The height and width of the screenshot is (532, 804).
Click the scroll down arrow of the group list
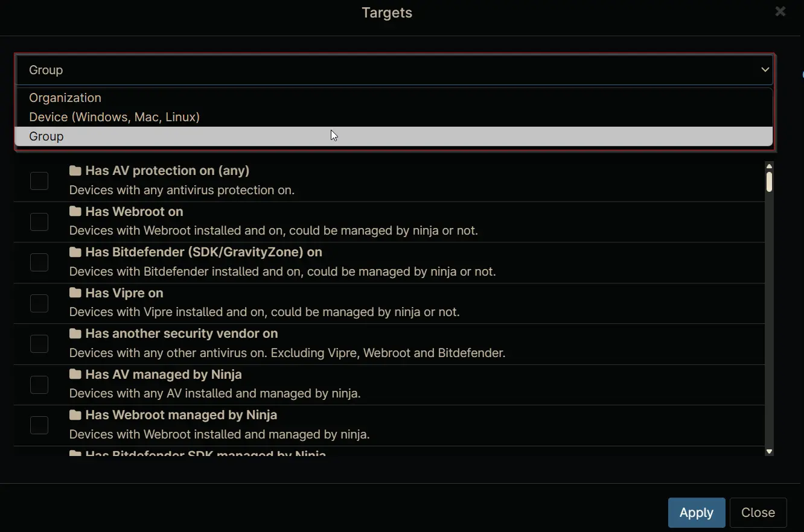point(769,451)
